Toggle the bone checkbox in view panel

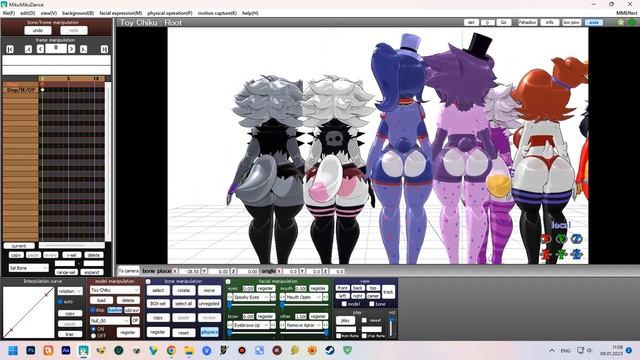371,304
